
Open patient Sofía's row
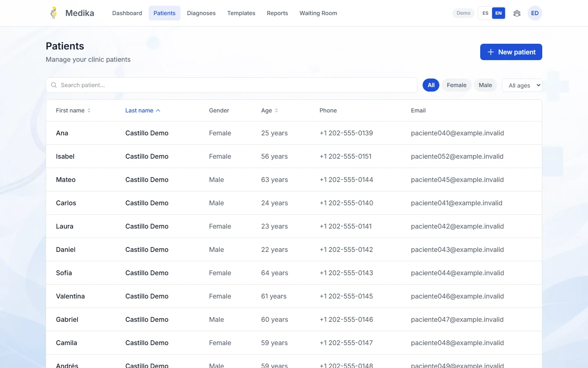tap(294, 273)
